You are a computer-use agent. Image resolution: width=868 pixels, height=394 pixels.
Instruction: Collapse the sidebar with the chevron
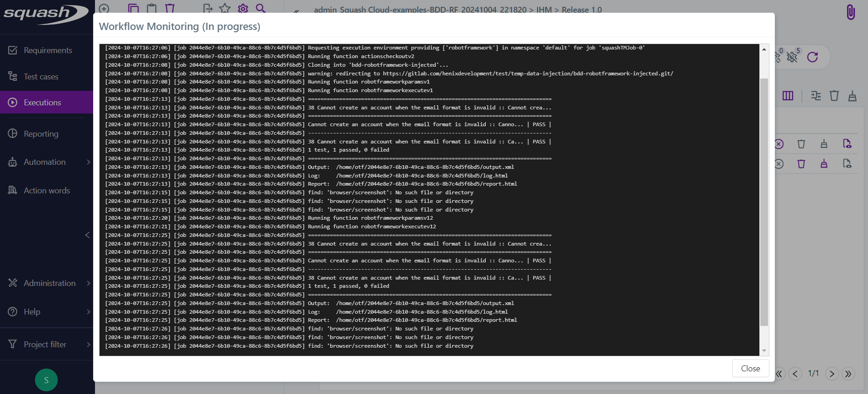pos(87,235)
